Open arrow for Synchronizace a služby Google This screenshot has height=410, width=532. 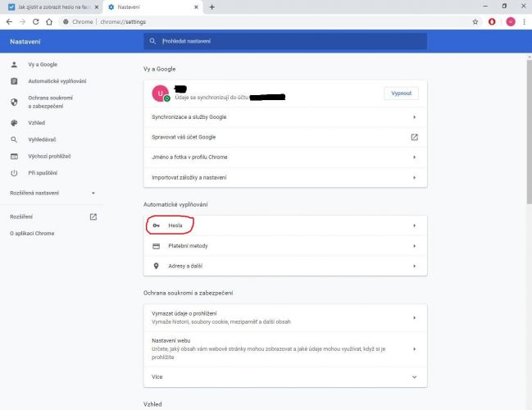[414, 117]
